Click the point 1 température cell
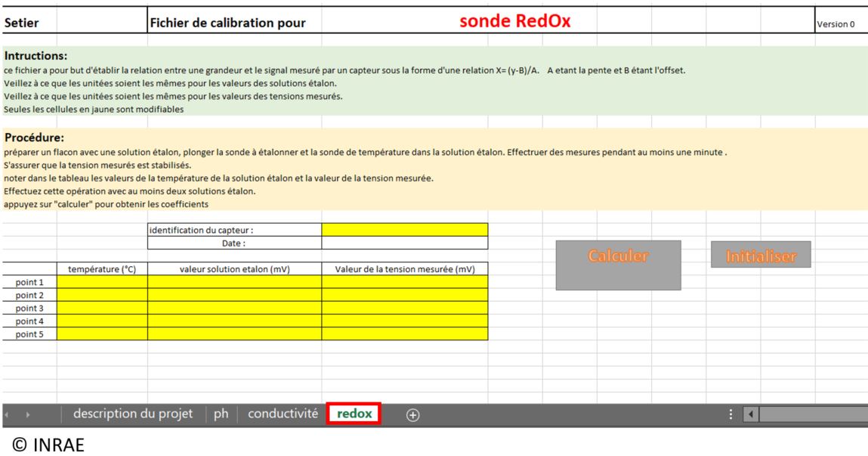 pyautogui.click(x=102, y=281)
